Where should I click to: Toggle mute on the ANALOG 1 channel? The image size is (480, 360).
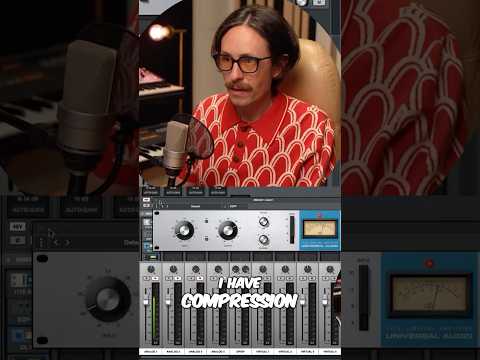[156, 278]
